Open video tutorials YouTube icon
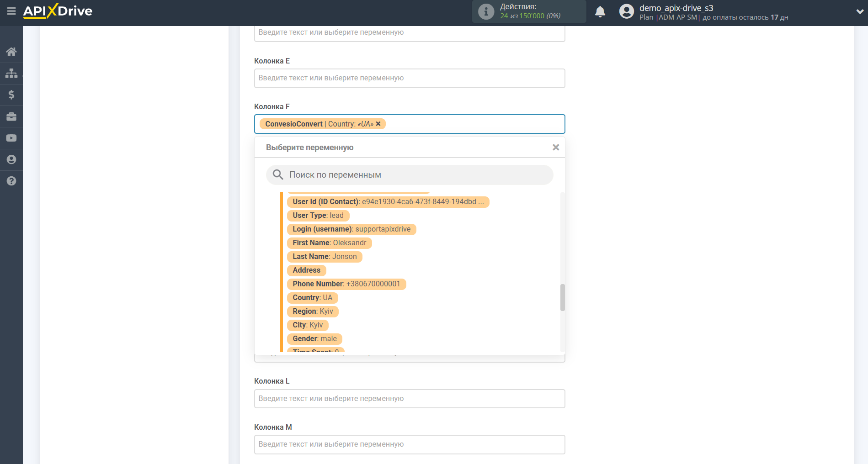The height and width of the screenshot is (464, 868). [11, 138]
